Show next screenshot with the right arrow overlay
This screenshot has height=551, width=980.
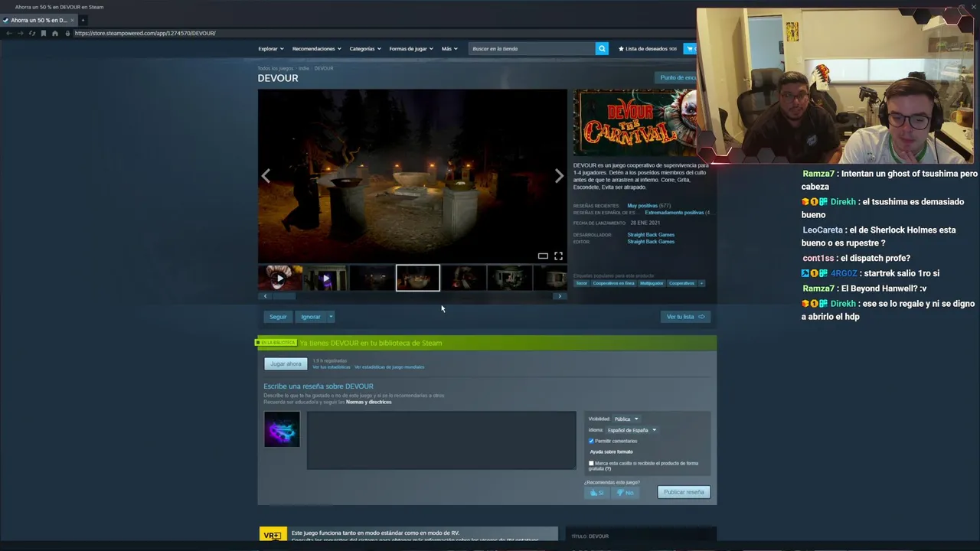coord(559,176)
